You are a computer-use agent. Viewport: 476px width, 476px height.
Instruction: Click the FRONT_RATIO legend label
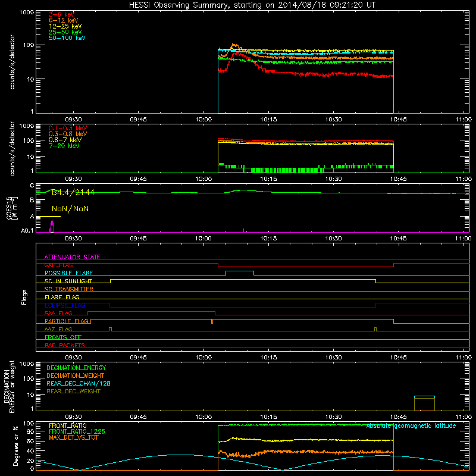pyautogui.click(x=68, y=425)
